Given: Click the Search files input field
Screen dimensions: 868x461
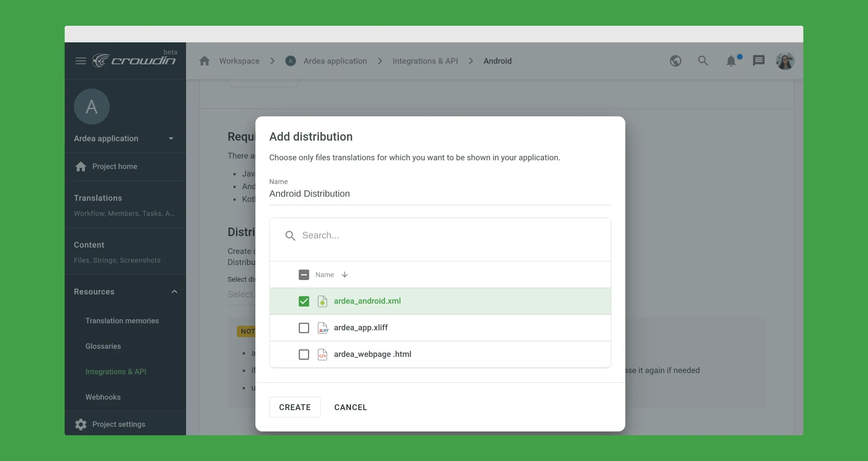Looking at the screenshot, I should (x=407, y=235).
